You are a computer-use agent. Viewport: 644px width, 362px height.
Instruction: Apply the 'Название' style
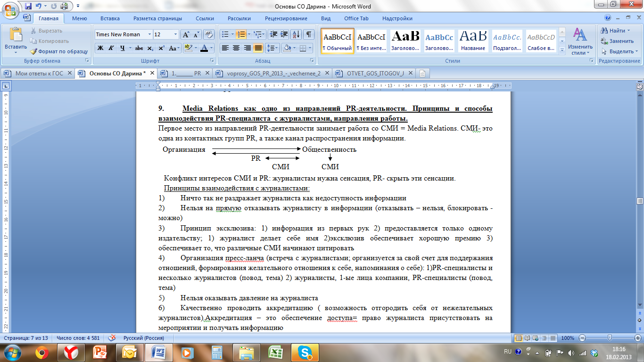point(473,41)
